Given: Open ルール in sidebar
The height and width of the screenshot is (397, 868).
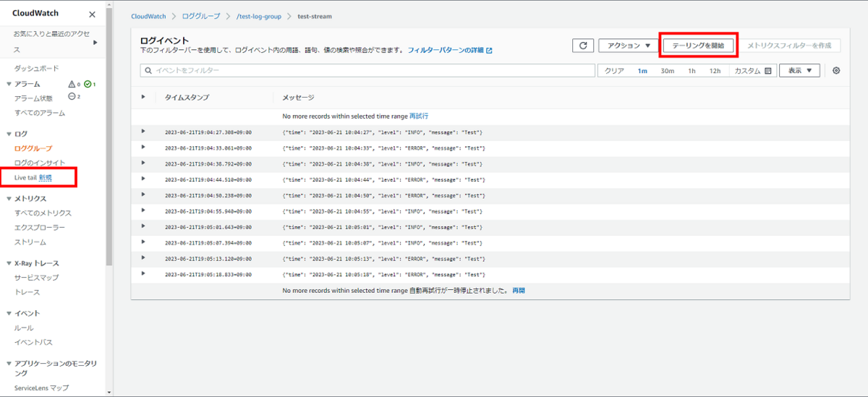Looking at the screenshot, I should tap(24, 328).
